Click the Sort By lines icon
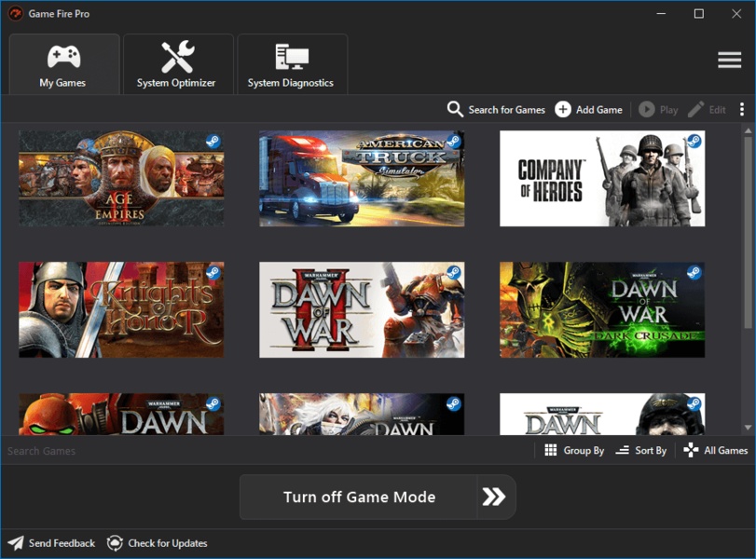Viewport: 756px width, 559px height. 623,450
